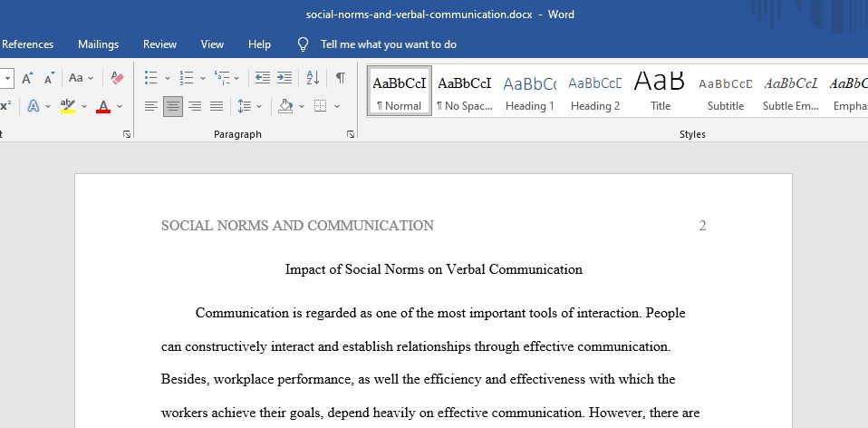The height and width of the screenshot is (428, 868).
Task: Apply paragraph shading paint bucket
Action: click(285, 106)
